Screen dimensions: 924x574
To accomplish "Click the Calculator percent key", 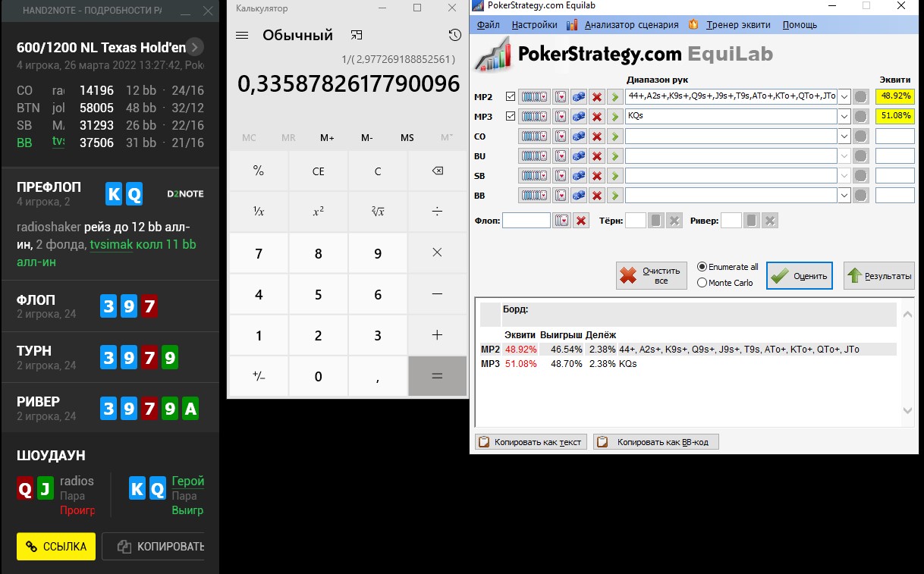I will pyautogui.click(x=259, y=171).
